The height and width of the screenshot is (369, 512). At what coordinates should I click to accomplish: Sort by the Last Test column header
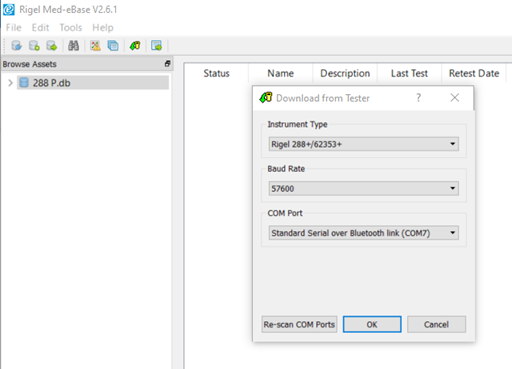409,73
